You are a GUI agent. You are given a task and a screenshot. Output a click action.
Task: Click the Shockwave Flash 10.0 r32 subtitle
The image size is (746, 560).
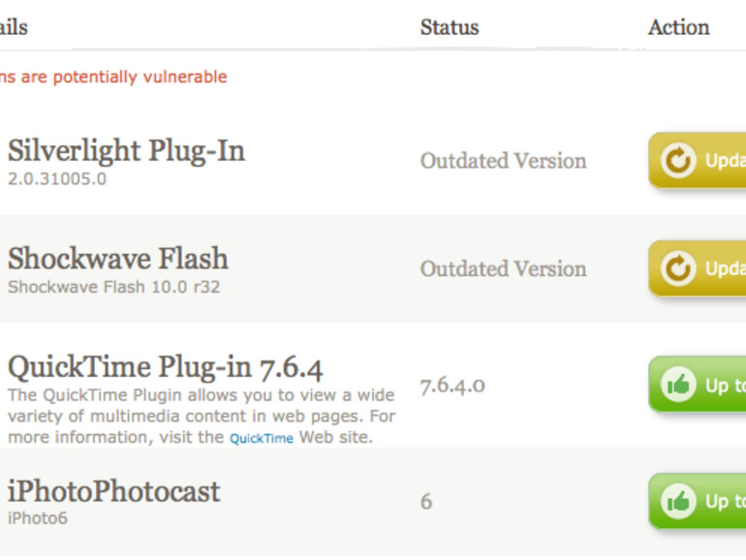tap(113, 287)
